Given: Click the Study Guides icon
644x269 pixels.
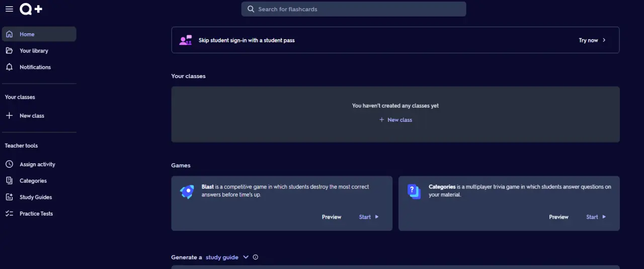Looking at the screenshot, I should (x=9, y=197).
